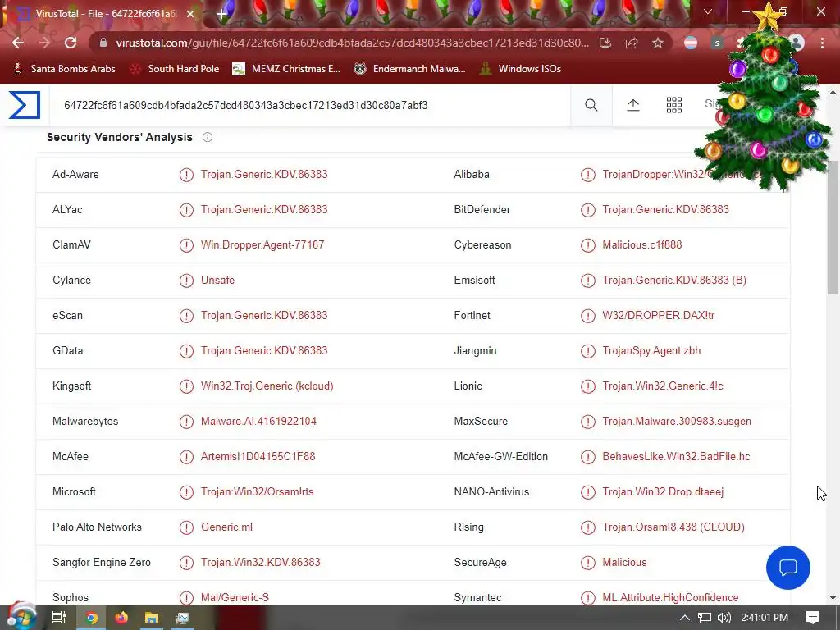Viewport: 840px width, 630px height.
Task: Click the Fortinet detection alert icon
Action: point(587,316)
